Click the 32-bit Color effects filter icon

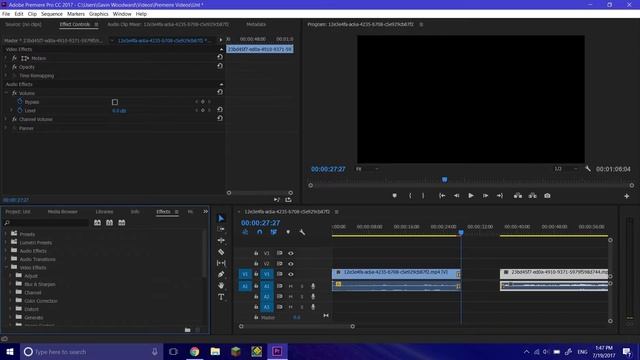click(x=109, y=223)
